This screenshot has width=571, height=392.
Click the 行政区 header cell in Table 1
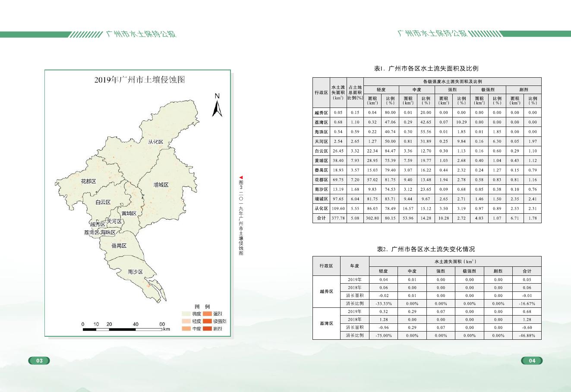tap(321, 92)
